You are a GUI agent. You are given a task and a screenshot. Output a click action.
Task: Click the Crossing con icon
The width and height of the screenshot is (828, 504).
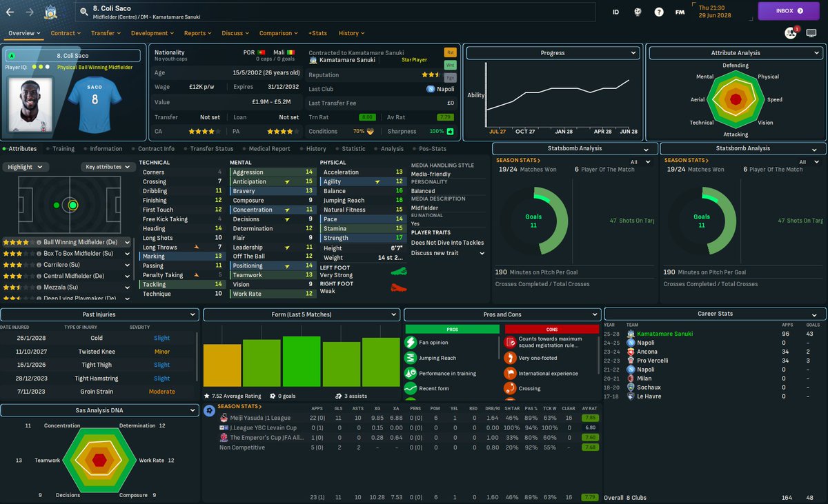click(x=511, y=388)
